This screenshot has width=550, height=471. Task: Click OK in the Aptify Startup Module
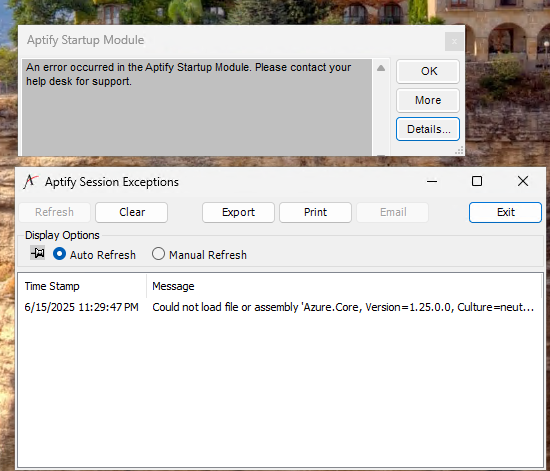(x=428, y=71)
